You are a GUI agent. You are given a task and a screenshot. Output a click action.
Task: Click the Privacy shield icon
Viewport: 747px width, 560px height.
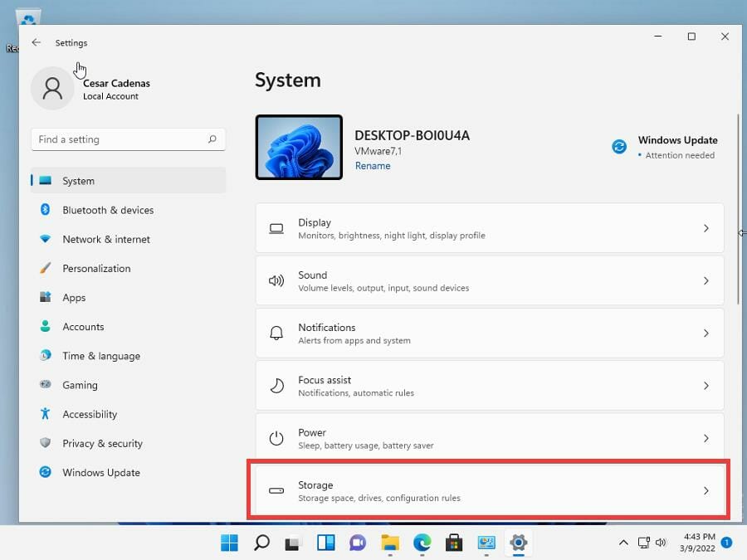46,443
